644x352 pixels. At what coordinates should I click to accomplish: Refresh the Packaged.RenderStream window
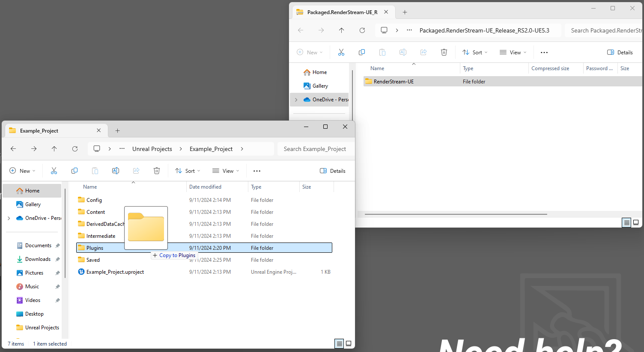click(362, 30)
